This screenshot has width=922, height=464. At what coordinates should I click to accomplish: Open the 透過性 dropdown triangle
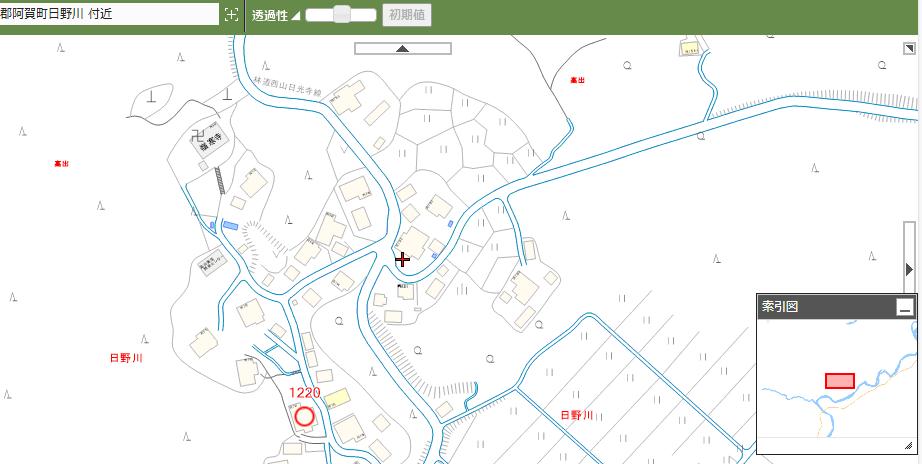[x=296, y=16]
